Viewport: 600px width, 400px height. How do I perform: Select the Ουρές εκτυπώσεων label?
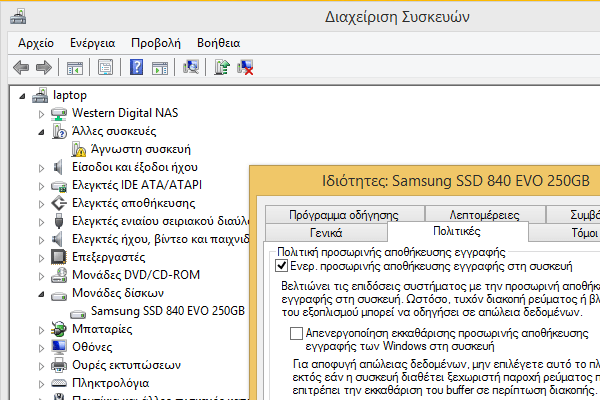click(x=126, y=365)
